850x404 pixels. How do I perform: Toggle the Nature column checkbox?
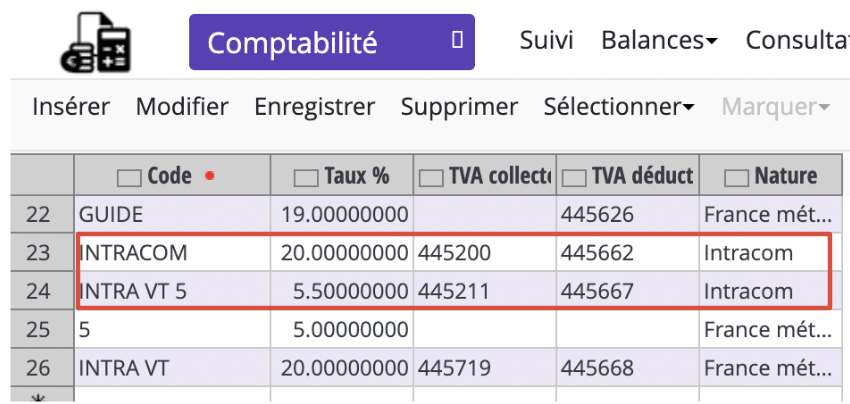click(x=737, y=177)
